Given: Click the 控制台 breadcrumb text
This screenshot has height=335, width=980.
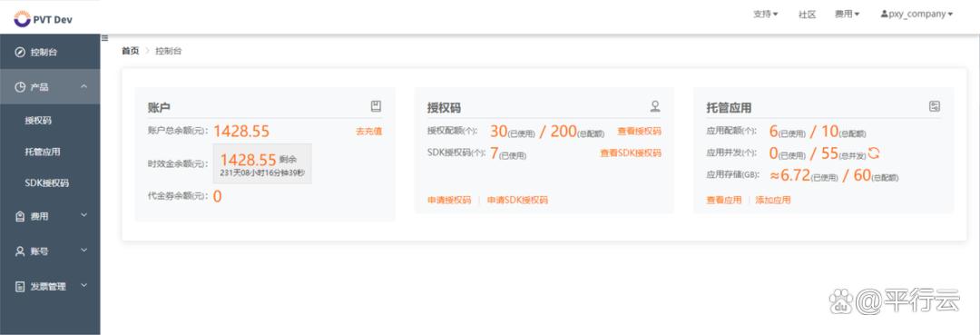Looking at the screenshot, I should [x=168, y=51].
